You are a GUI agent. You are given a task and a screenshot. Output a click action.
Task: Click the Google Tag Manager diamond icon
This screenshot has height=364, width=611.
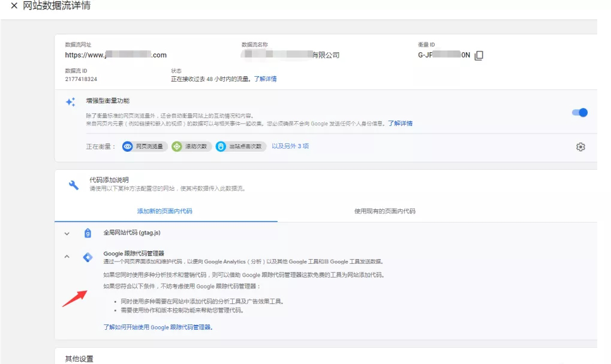[x=88, y=257]
